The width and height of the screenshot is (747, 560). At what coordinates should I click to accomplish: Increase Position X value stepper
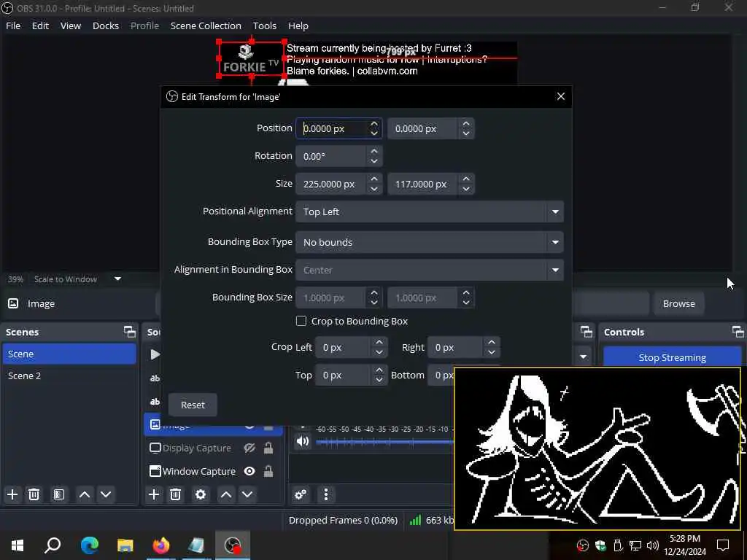tap(374, 124)
